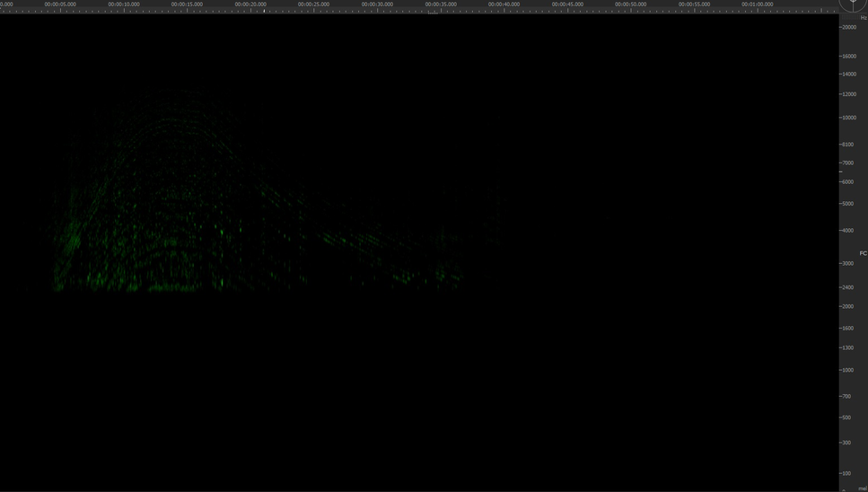
Task: Click the 00:00:20.000 mark on the time ruler
Action: pos(250,4)
